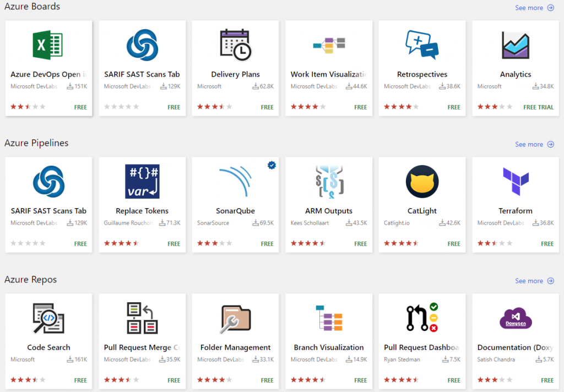The width and height of the screenshot is (564, 392).
Task: Open the Replace Tokens icon
Action: (142, 182)
